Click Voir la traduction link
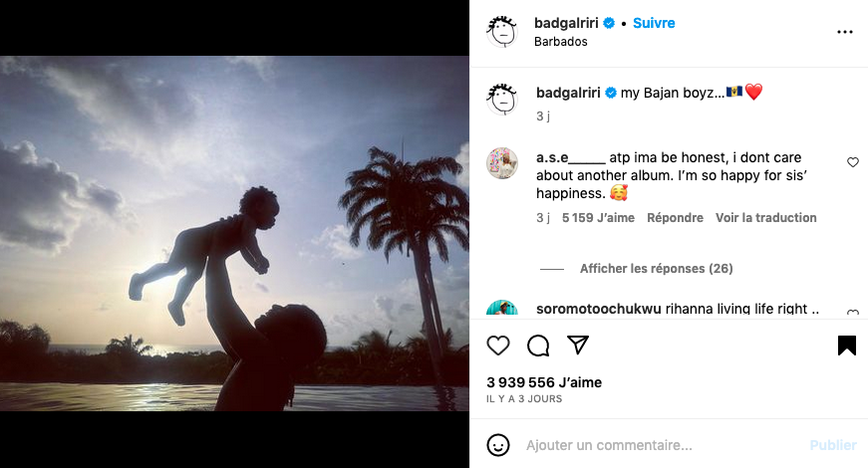Screen dimensions: 868x468 point(765,218)
